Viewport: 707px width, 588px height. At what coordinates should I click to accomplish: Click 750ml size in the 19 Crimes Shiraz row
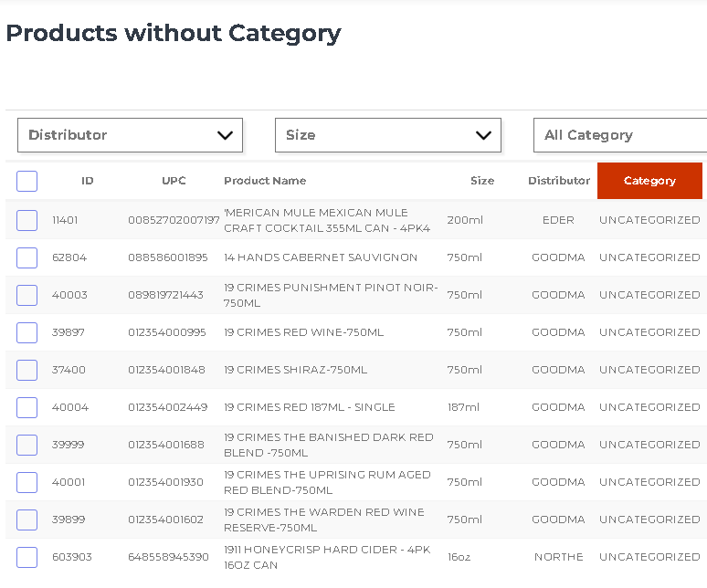(x=464, y=370)
